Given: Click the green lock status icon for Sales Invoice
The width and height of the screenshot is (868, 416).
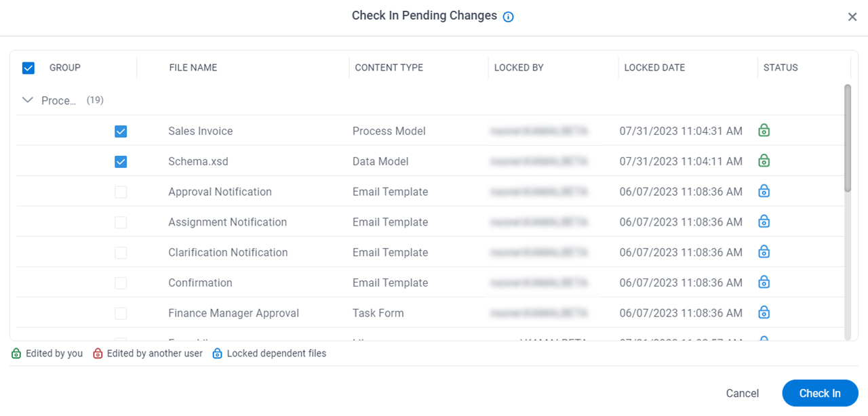Looking at the screenshot, I should point(764,130).
